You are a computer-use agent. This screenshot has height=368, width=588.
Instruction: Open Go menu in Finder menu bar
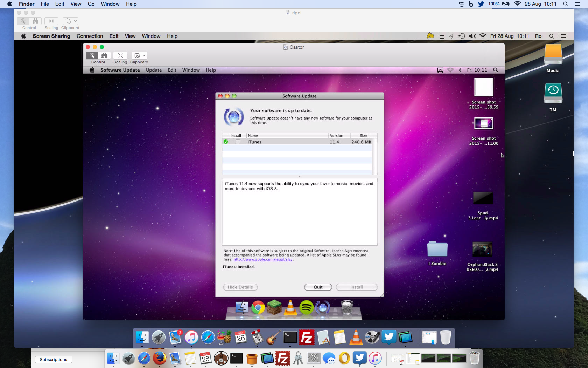(x=91, y=4)
